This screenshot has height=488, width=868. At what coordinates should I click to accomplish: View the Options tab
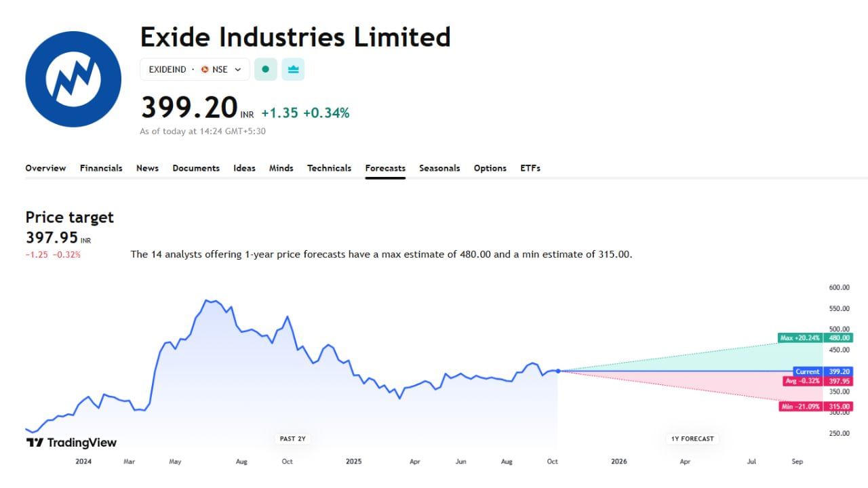click(490, 168)
